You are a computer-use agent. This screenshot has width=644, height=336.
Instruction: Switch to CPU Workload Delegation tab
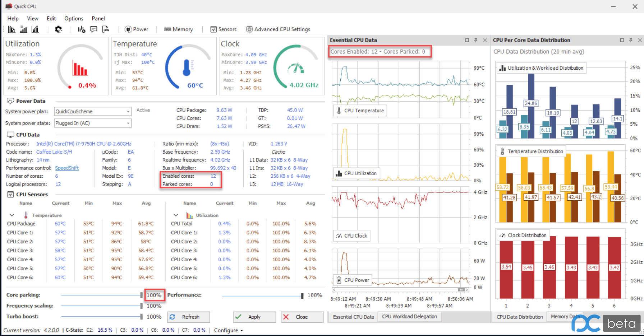point(409,317)
